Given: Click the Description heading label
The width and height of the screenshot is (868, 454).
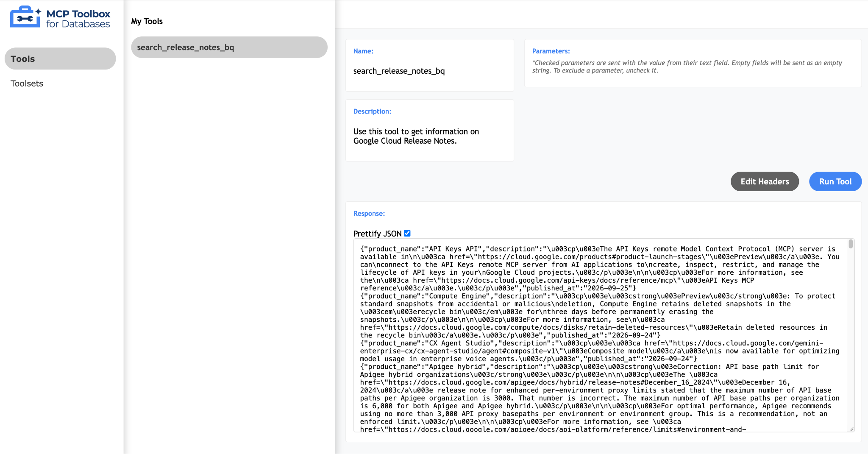Looking at the screenshot, I should click(372, 111).
